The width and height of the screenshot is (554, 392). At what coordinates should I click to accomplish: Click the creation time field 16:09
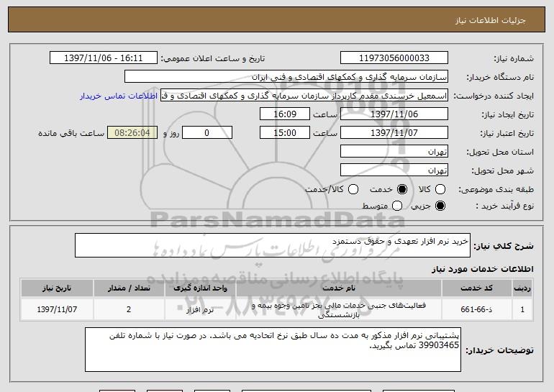coord(285,114)
